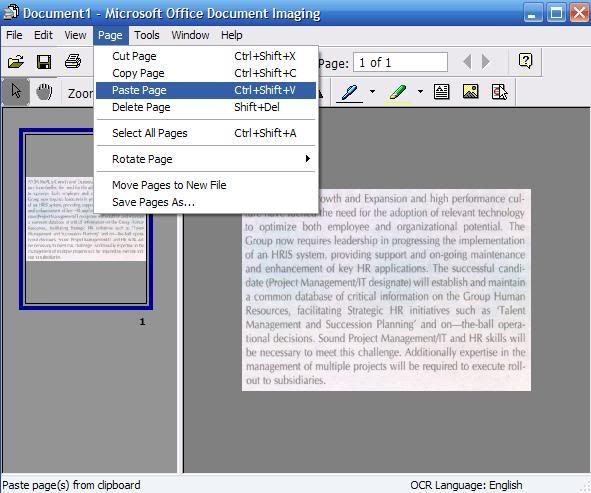Click the Insert Text Box icon
This screenshot has width=591, height=493.
pos(441,92)
